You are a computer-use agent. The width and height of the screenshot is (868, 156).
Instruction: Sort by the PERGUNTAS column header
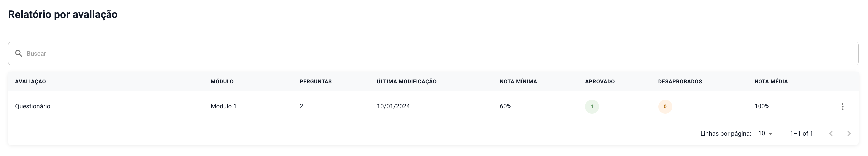coord(316,82)
